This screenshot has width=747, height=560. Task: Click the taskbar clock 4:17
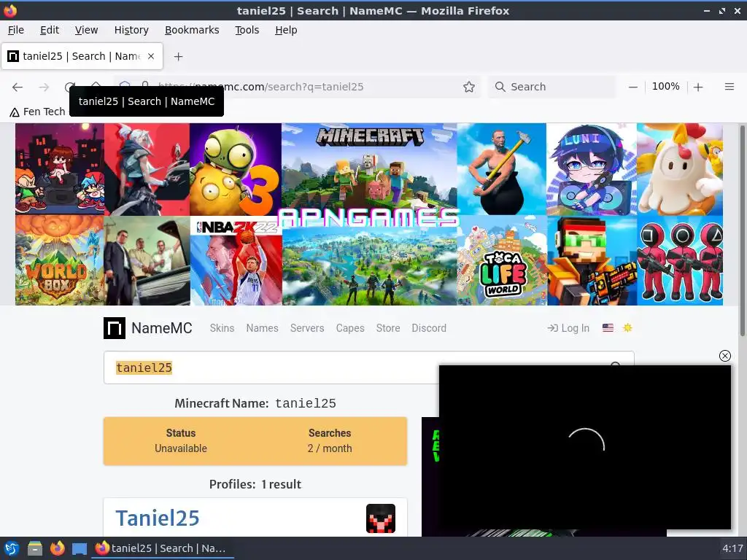click(x=732, y=548)
